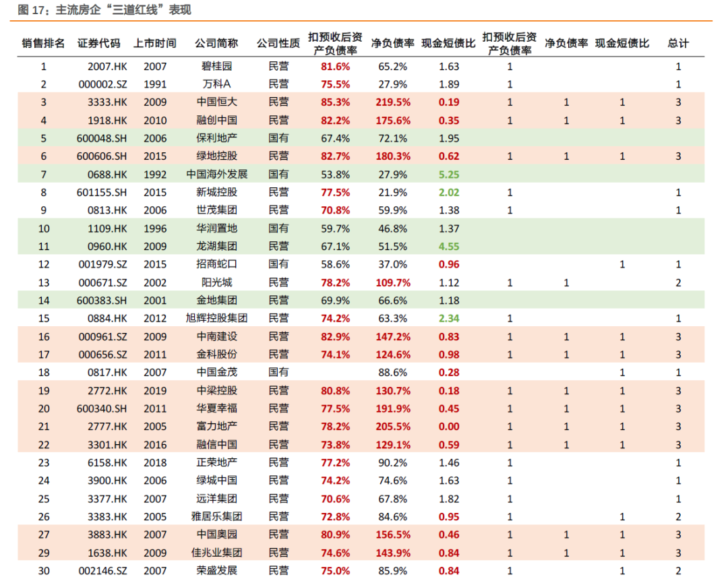Select stock code 002146.SZ
This screenshot has height=583, width=728.
102,571
